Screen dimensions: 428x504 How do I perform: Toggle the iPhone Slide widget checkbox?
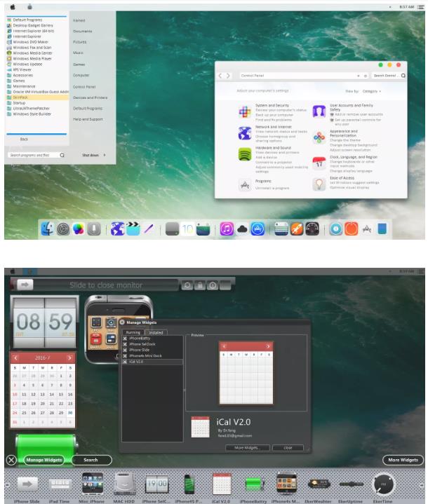pos(125,350)
